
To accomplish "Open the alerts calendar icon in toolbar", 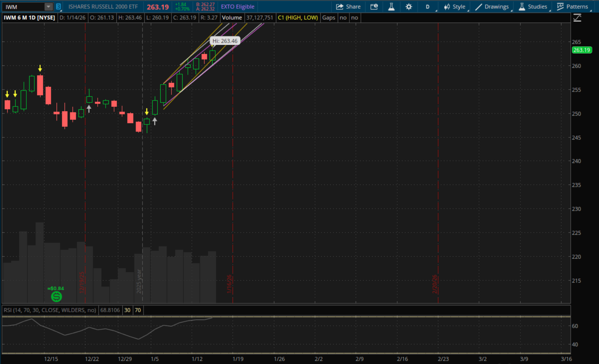I will [x=374, y=7].
